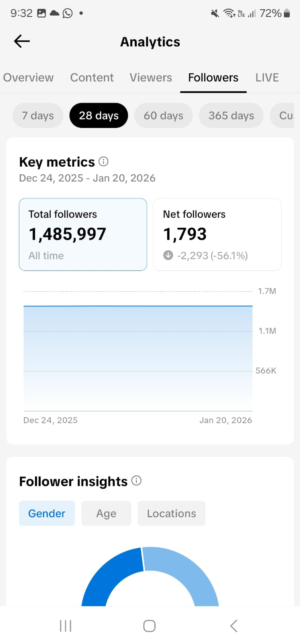
Task: Show follower Locations insights
Action: (x=171, y=513)
